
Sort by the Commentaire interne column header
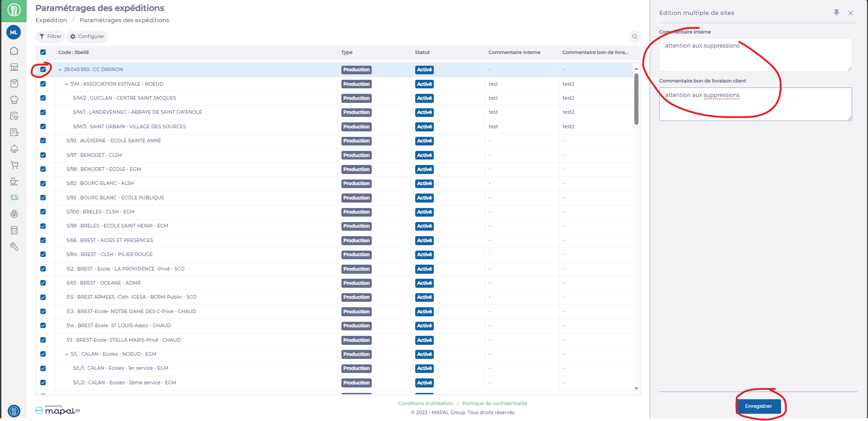pos(514,52)
